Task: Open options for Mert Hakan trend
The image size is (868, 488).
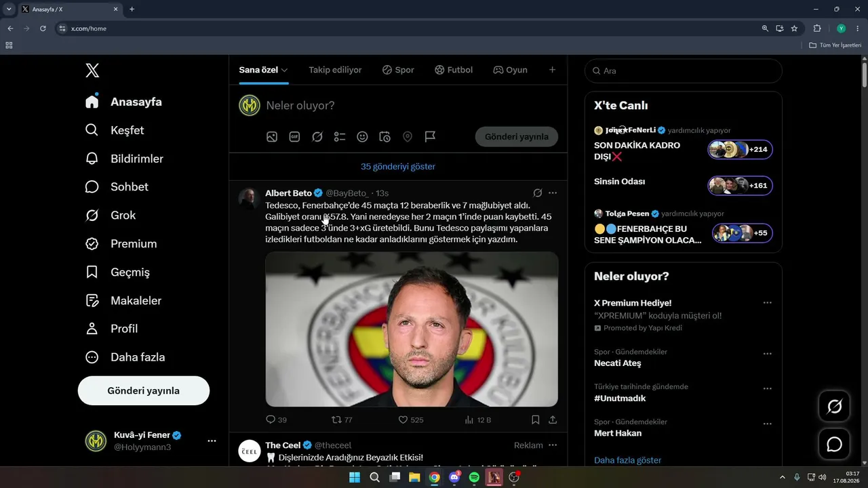Action: 768,424
